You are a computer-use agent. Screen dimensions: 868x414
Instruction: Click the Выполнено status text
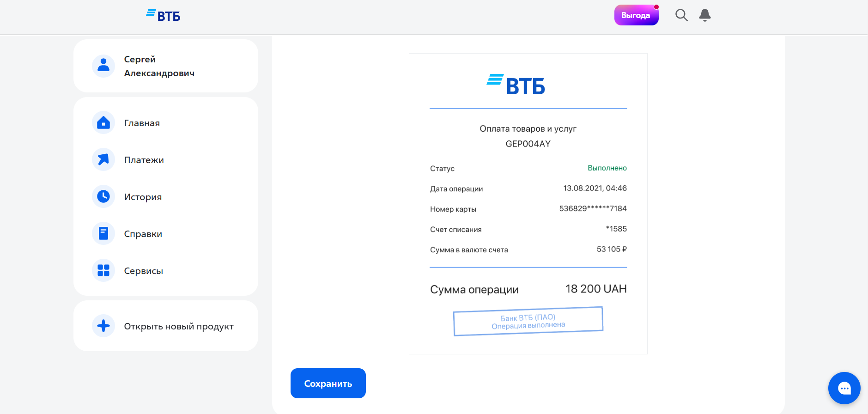tap(607, 168)
